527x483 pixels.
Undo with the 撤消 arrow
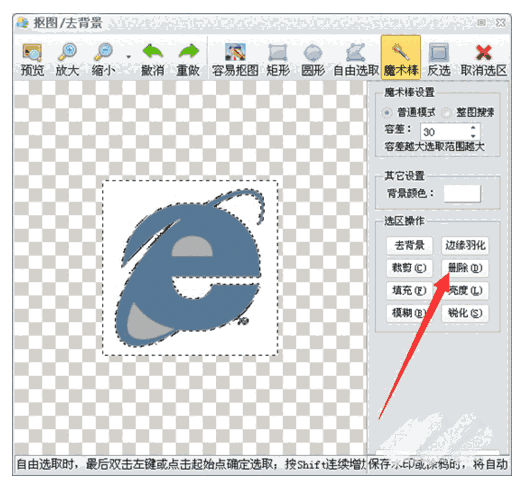point(153,60)
